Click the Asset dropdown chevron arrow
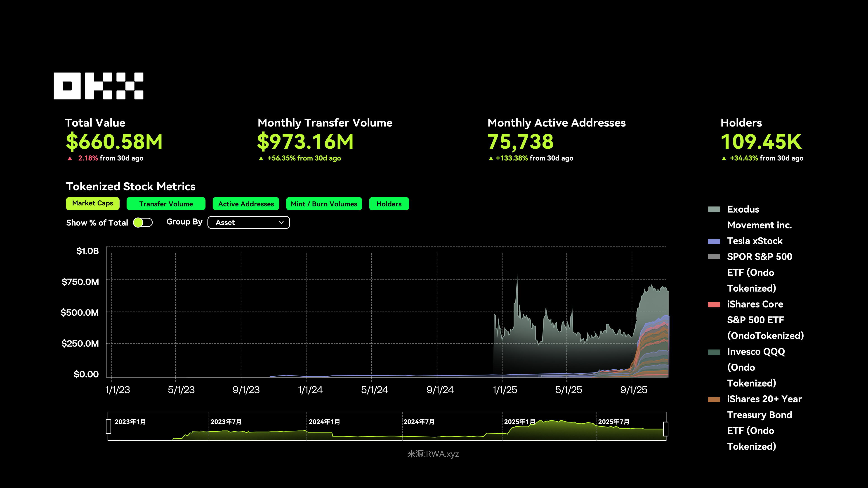This screenshot has width=868, height=488. [281, 223]
